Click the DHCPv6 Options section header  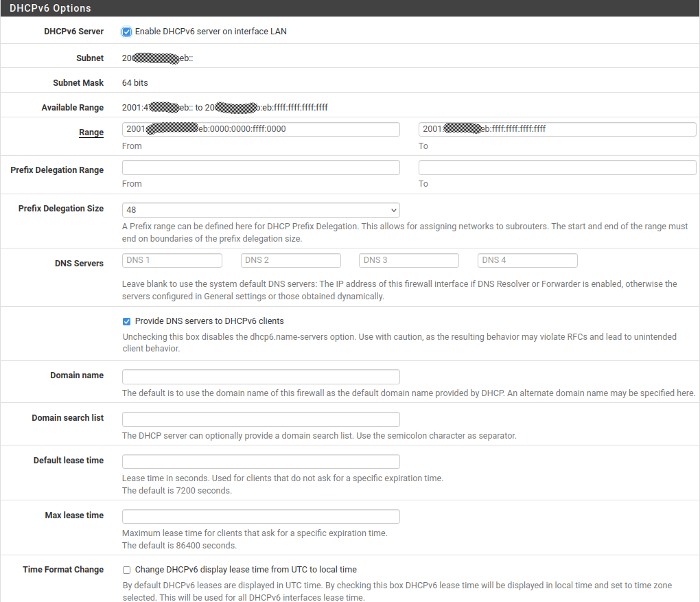[x=50, y=9]
